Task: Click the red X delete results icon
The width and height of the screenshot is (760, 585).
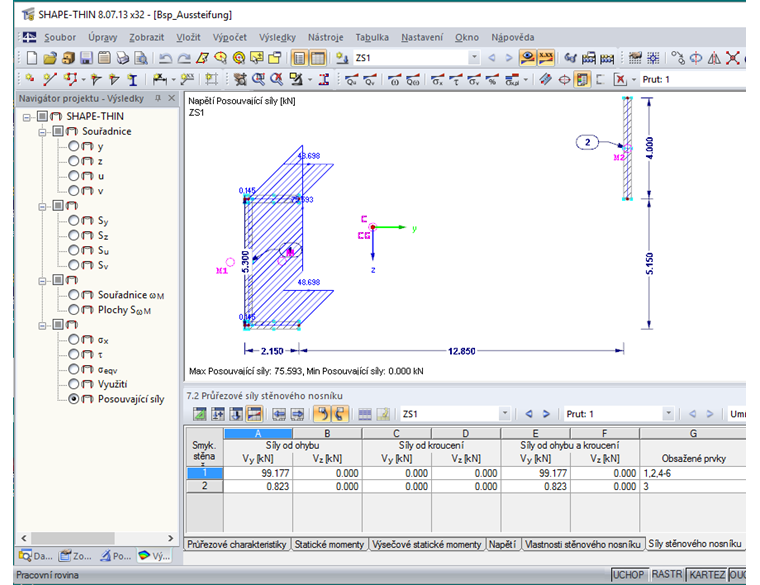Action: (620, 79)
